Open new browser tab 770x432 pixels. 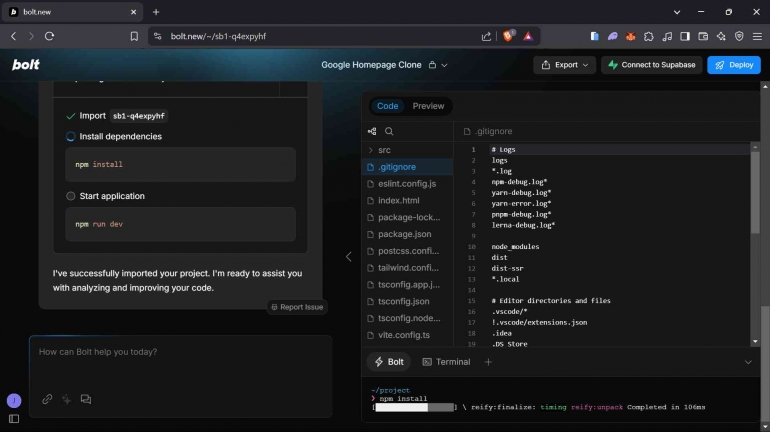[156, 12]
